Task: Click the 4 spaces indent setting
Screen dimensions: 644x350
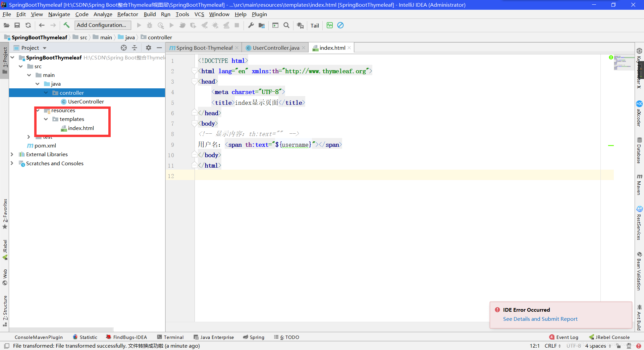Action: tap(598, 346)
